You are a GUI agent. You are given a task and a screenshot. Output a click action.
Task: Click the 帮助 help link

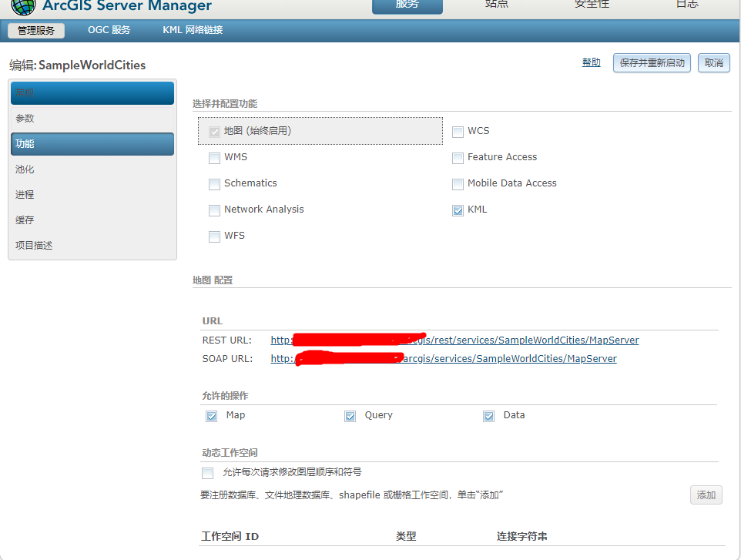click(x=592, y=62)
